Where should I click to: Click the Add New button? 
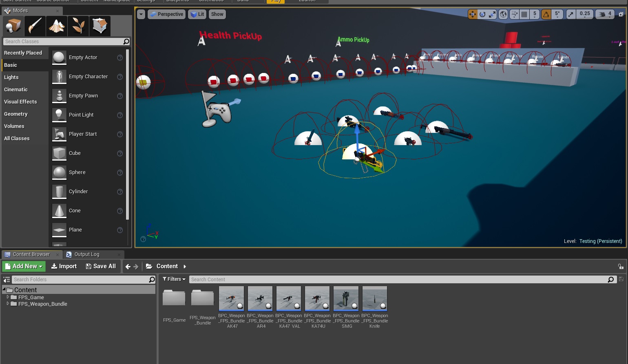point(24,266)
